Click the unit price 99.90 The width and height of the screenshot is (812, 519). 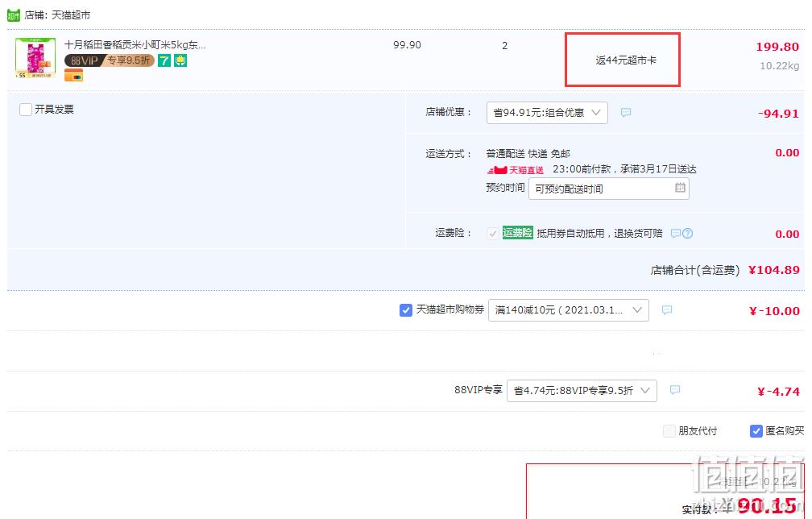coord(407,45)
